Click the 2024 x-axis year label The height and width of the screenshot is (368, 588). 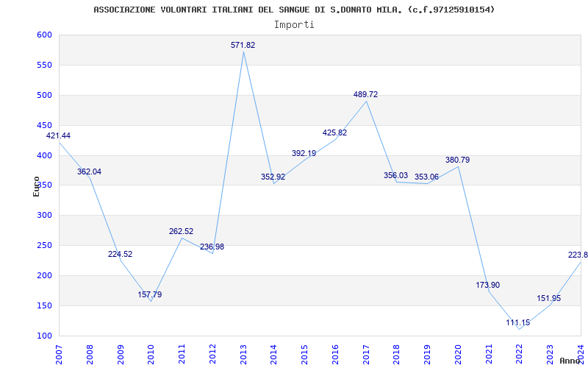pos(581,355)
